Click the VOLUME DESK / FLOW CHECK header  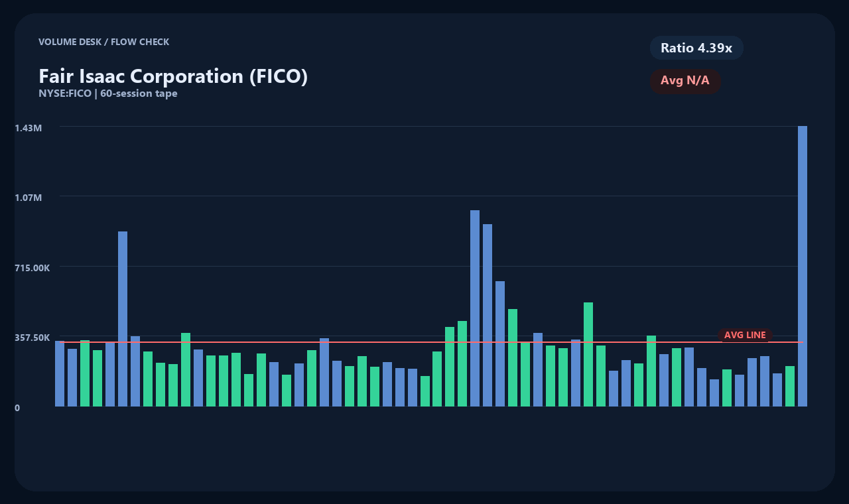point(104,42)
